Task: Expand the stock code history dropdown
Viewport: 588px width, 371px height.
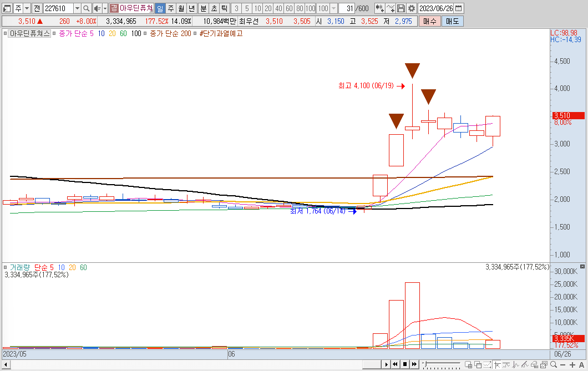Action: point(77,8)
